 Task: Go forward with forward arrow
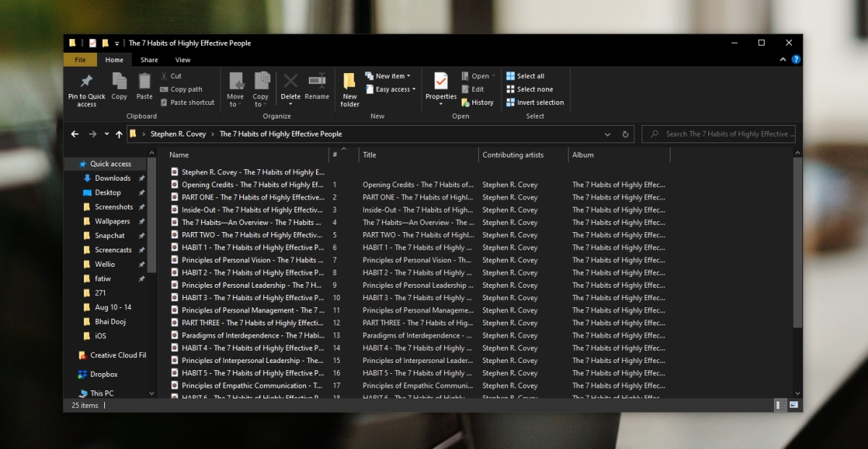pos(93,134)
